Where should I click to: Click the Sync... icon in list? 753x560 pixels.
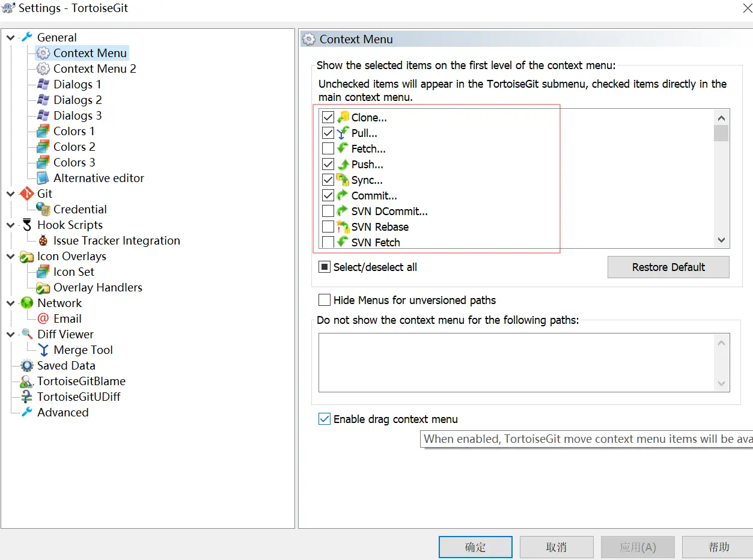pyautogui.click(x=343, y=180)
